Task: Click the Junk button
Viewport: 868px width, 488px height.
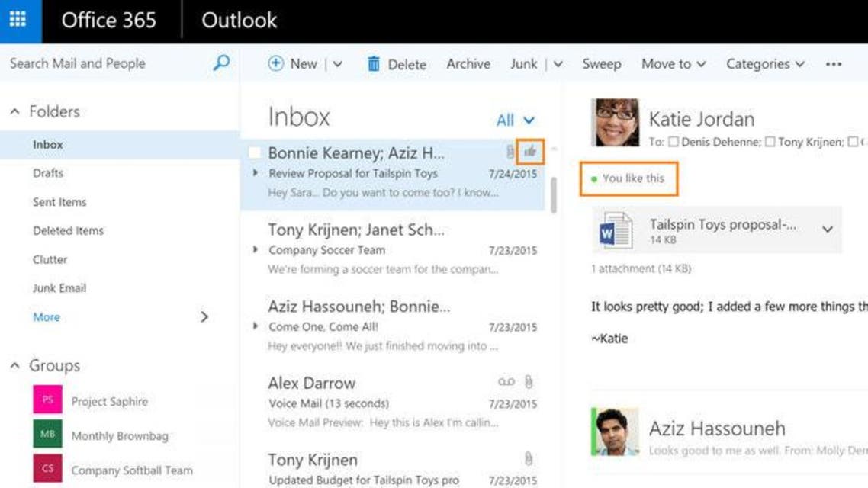Action: [524, 64]
